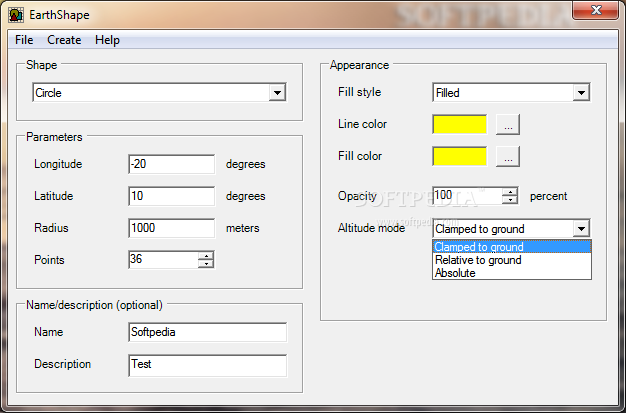
Task: Click the Radius input field
Action: click(172, 228)
